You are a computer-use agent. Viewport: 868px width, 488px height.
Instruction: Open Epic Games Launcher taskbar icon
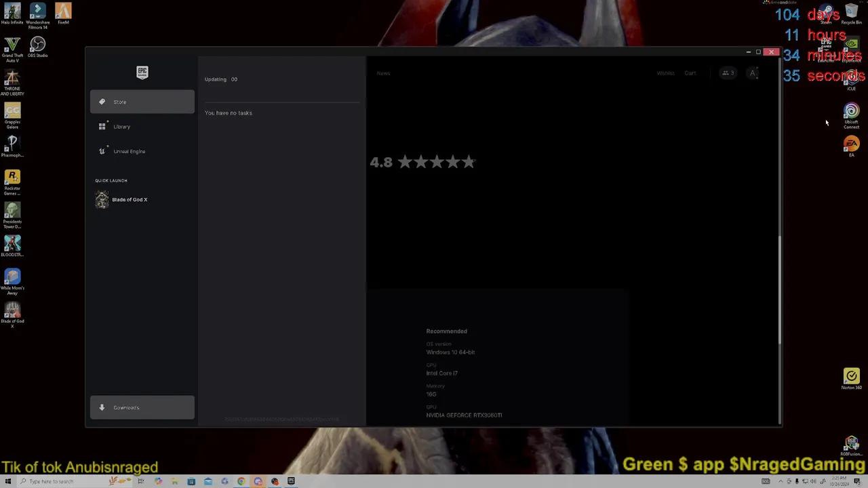point(291,481)
